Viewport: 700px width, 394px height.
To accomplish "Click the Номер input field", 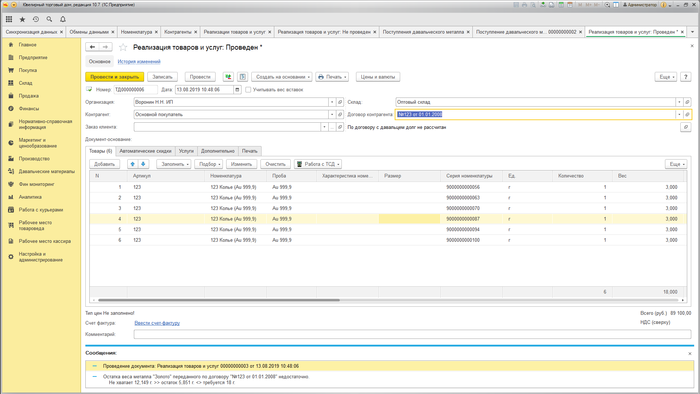I will click(x=136, y=90).
